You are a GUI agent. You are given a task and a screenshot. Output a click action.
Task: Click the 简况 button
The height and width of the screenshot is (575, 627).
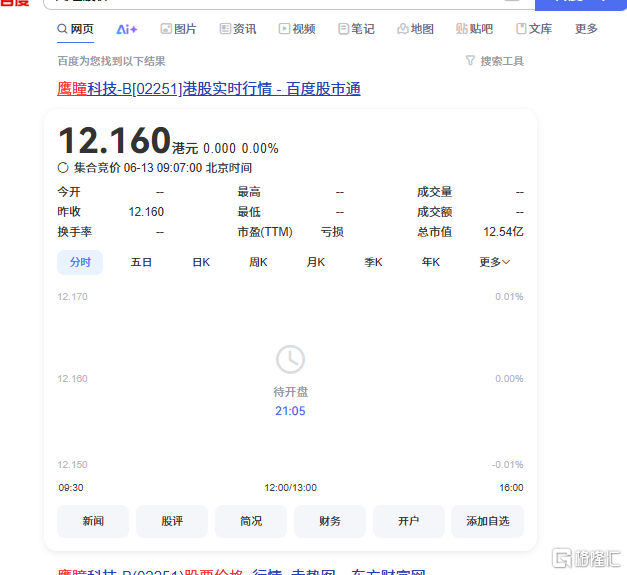[251, 521]
